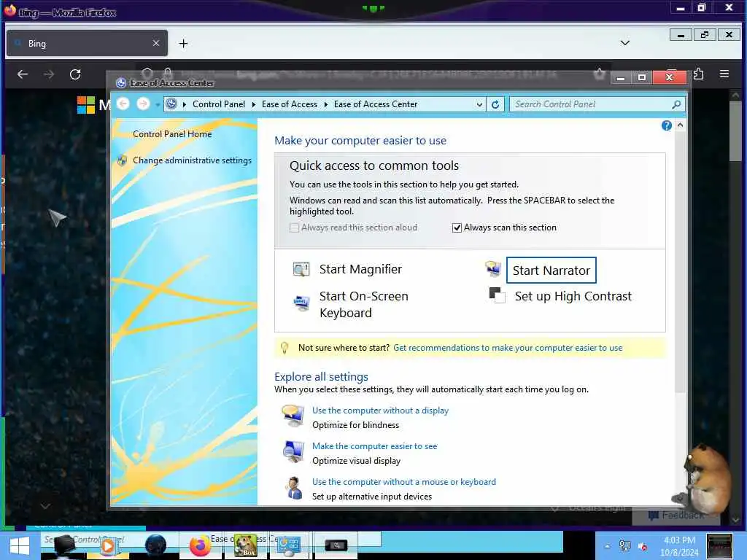Image resolution: width=747 pixels, height=560 pixels.
Task: Expand the arrow before Control Panel breadcrumb
Action: [185, 104]
